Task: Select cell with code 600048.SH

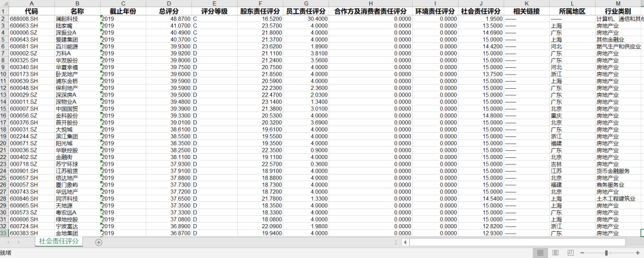Action: point(32,88)
